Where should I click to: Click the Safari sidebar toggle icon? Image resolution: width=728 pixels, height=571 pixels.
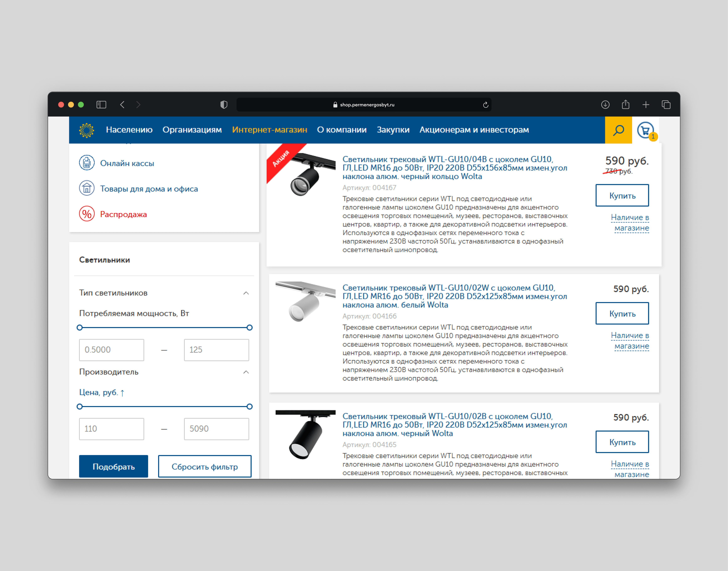101,105
